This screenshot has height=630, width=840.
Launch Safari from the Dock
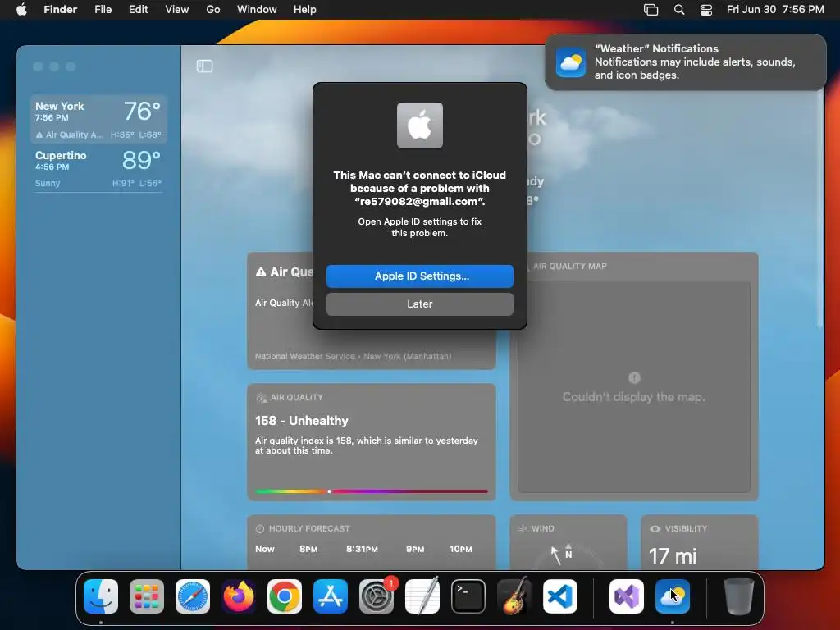[193, 596]
